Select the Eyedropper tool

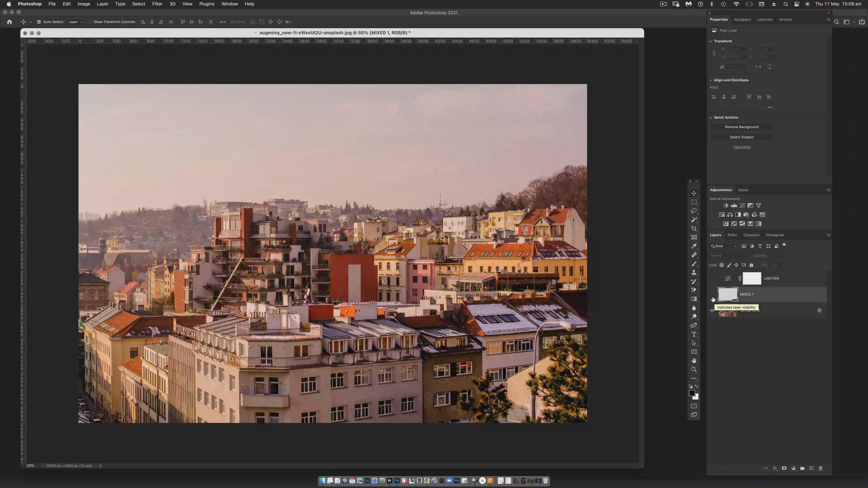pos(694,246)
